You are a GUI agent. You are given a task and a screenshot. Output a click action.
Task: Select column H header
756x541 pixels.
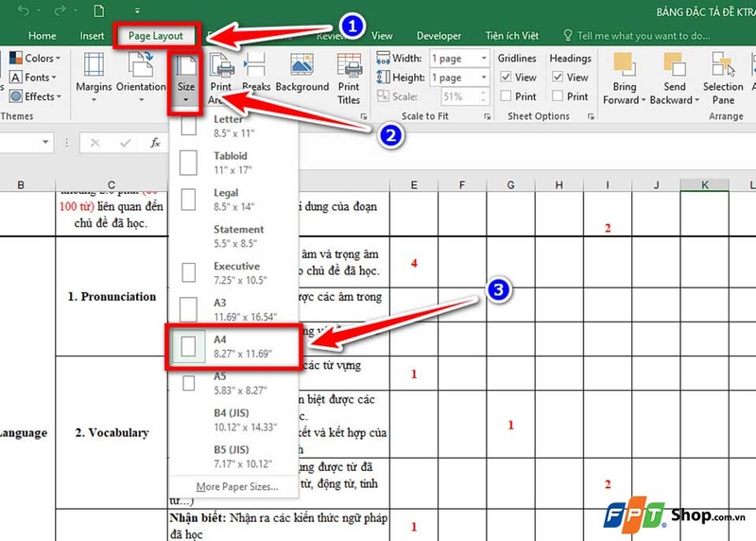click(558, 184)
